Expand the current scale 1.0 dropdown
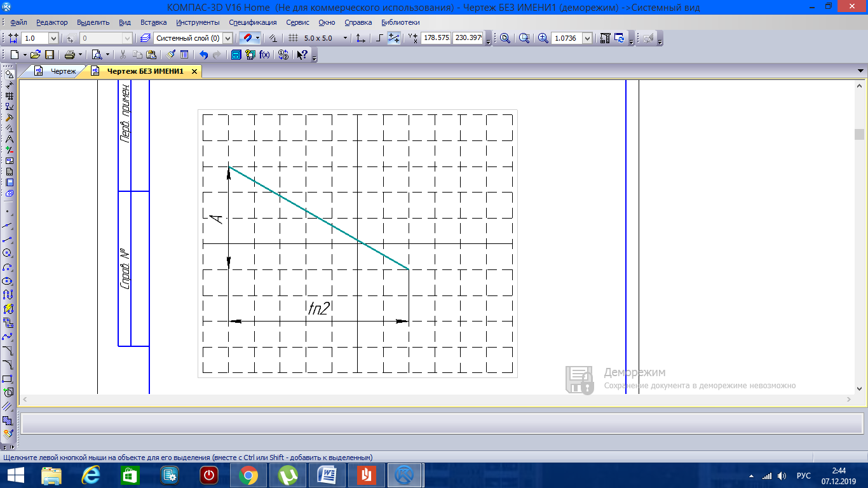The height and width of the screenshot is (488, 868). [53, 38]
